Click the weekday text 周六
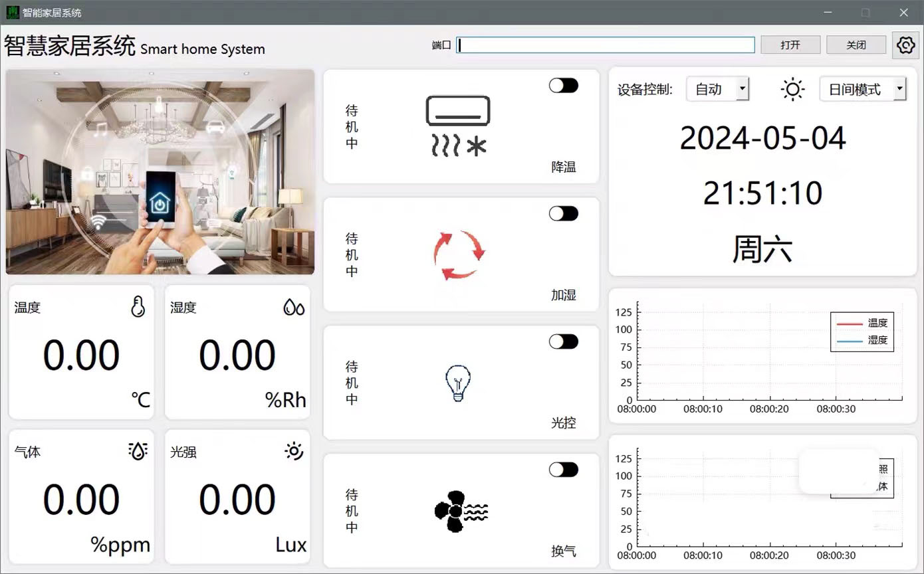 pyautogui.click(x=762, y=249)
